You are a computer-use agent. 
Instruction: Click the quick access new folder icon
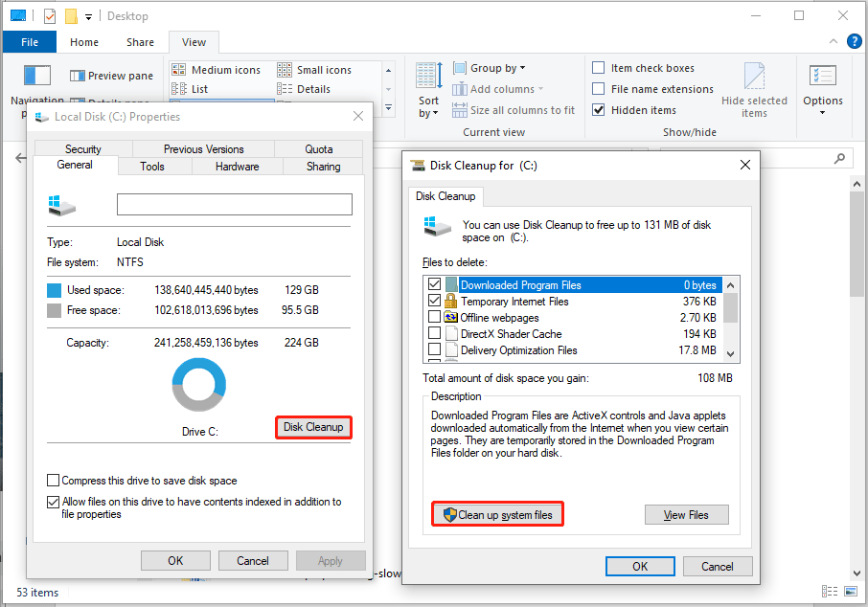click(71, 16)
